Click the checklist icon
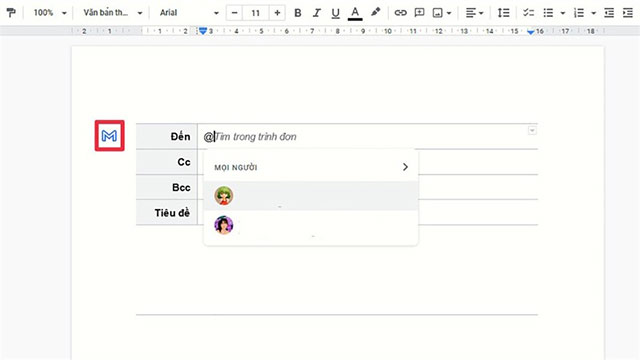Viewport: 640px width, 360px height. [x=529, y=13]
